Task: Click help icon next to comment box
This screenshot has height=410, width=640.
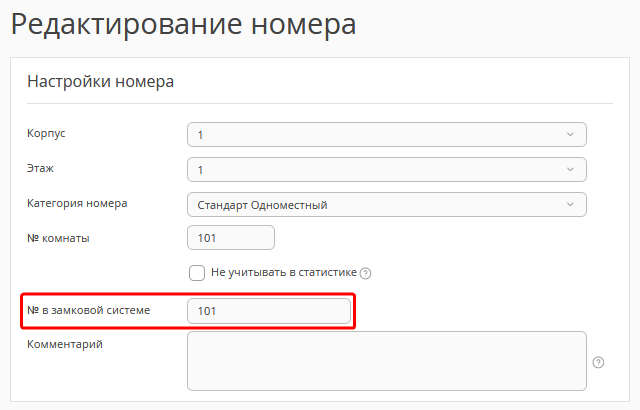Action: [x=598, y=362]
